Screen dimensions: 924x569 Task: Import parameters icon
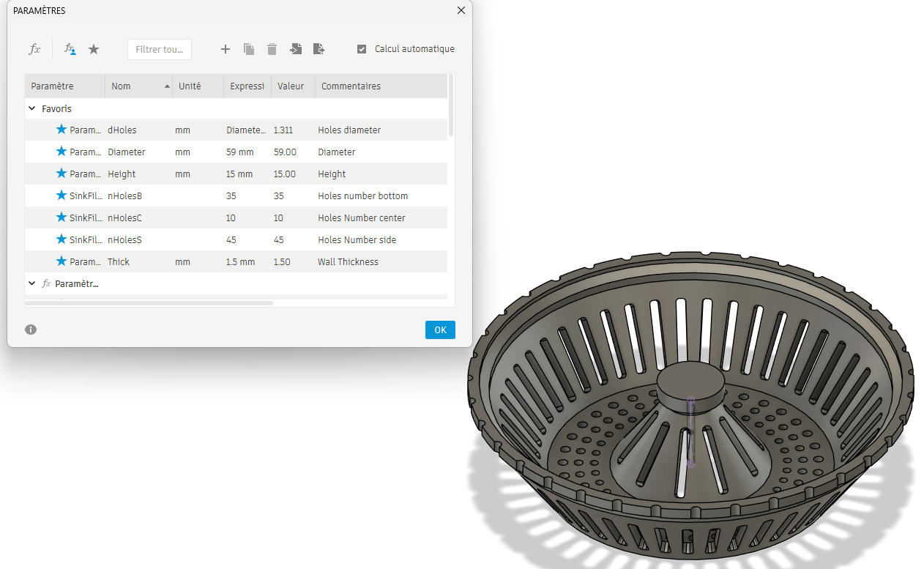[295, 49]
